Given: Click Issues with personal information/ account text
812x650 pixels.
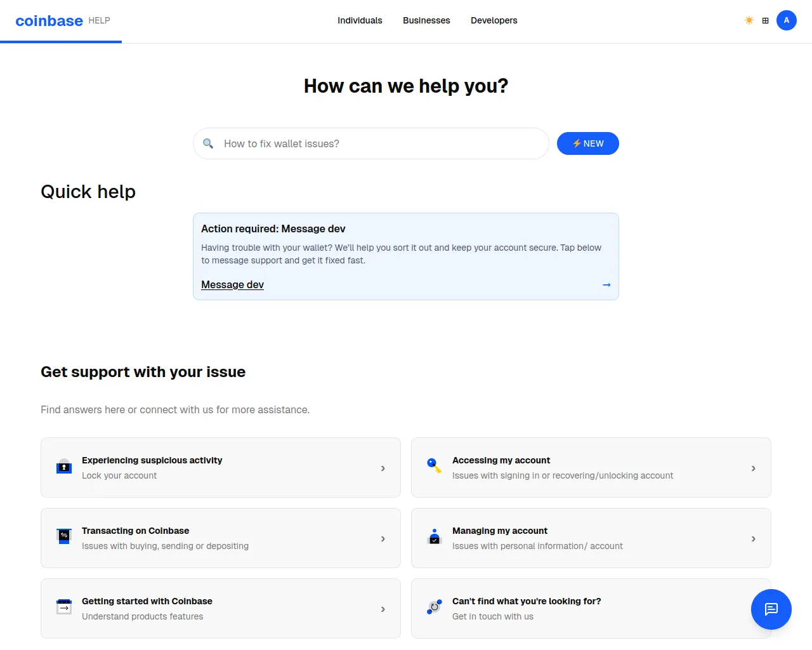Looking at the screenshot, I should pyautogui.click(x=537, y=546).
